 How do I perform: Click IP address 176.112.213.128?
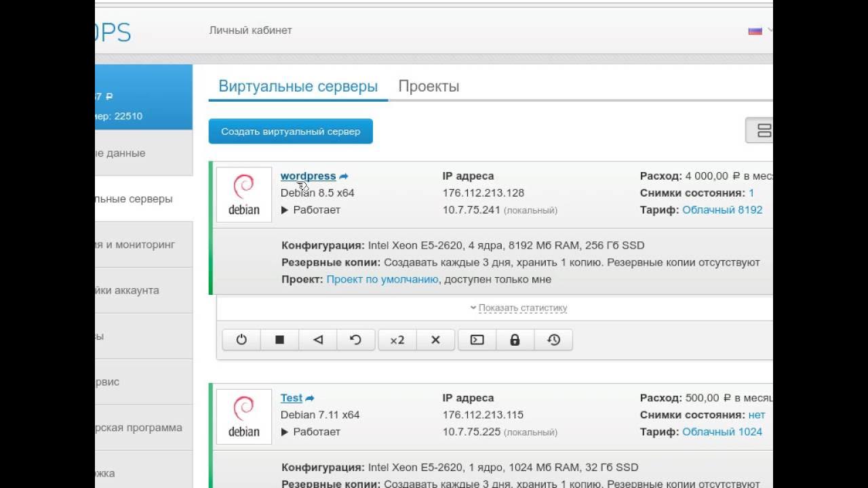coord(484,193)
